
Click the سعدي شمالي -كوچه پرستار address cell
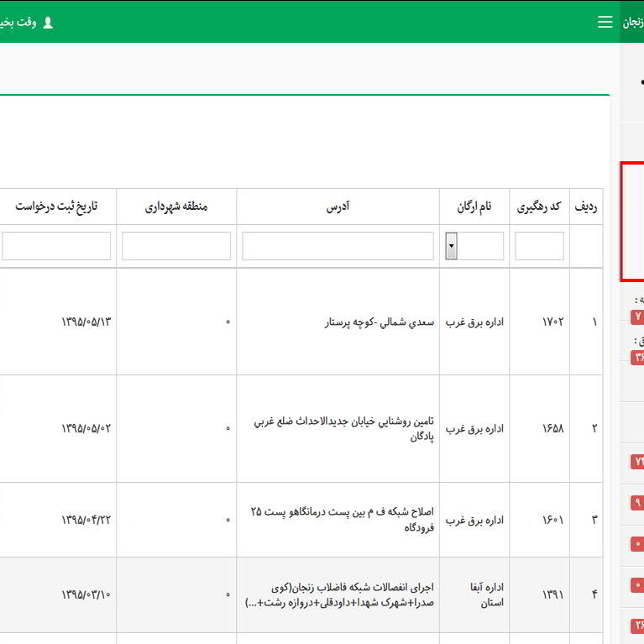[380, 322]
